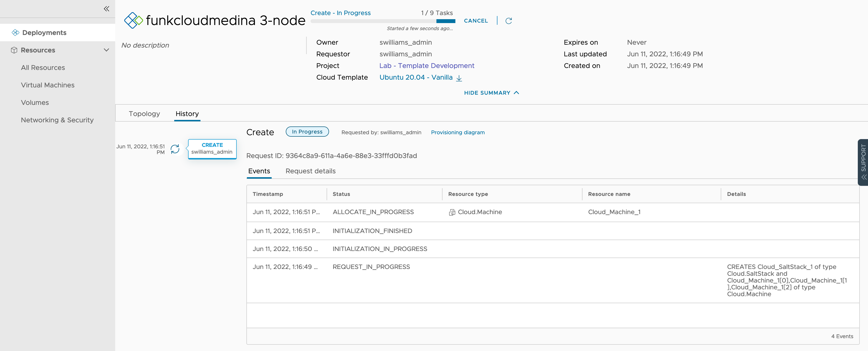Image resolution: width=868 pixels, height=351 pixels.
Task: Select the INITIALIZATION_FINISHED event row
Action: 553,231
